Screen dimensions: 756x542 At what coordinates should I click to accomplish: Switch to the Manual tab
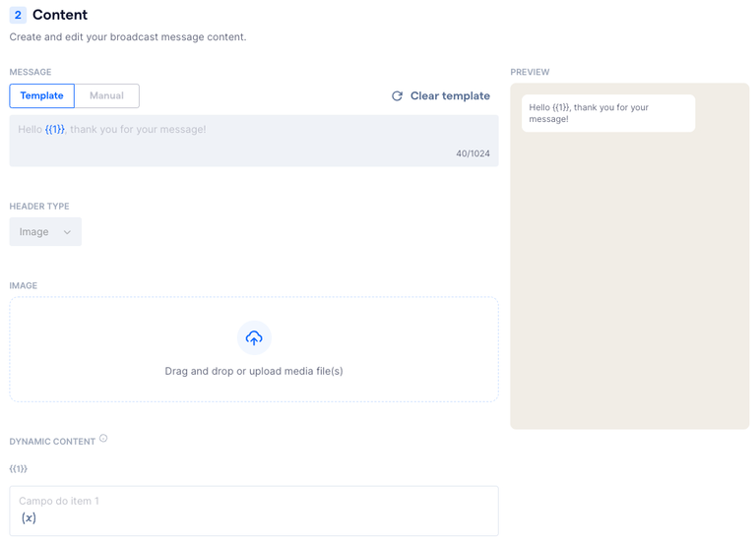(x=106, y=95)
